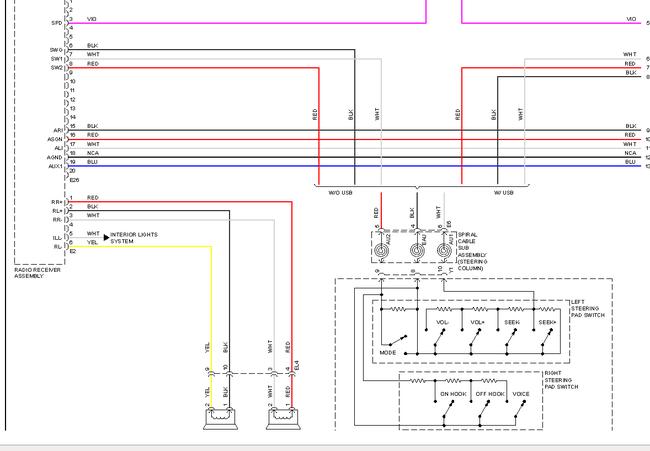Click the RR+ pin label
650x451 pixels.
(57, 202)
